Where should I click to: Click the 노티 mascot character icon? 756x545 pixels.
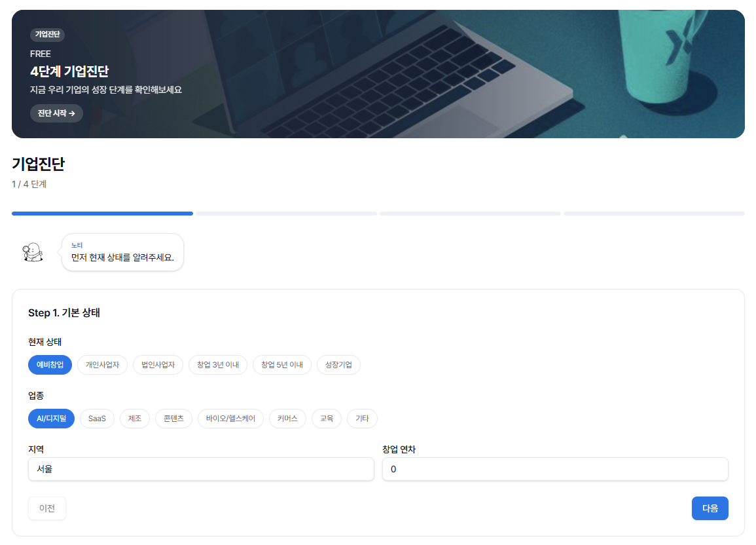(33, 252)
